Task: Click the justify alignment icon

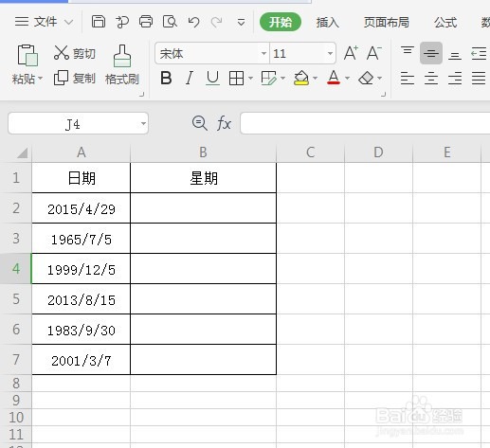Action: pos(479,78)
